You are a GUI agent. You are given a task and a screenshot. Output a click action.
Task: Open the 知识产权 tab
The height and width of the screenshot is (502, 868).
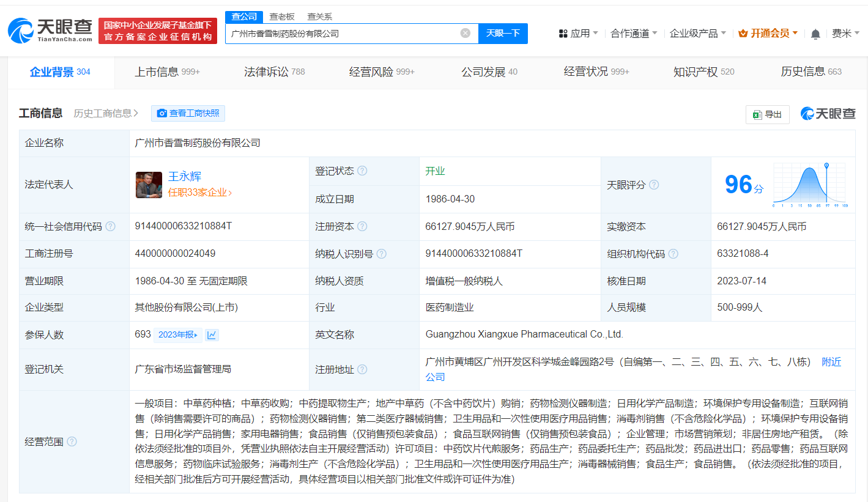tap(697, 72)
